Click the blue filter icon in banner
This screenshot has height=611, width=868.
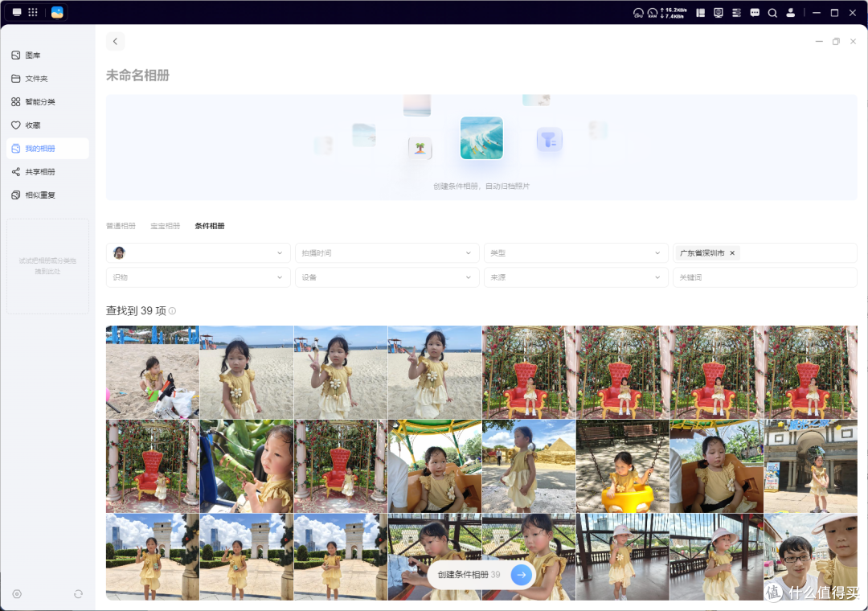549,140
